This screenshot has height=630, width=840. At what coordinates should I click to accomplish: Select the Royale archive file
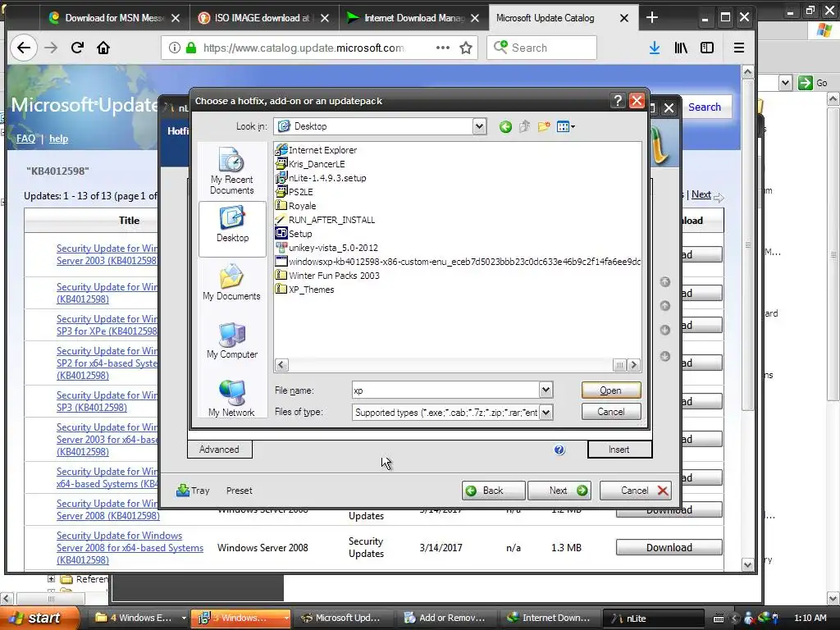[x=295, y=206]
